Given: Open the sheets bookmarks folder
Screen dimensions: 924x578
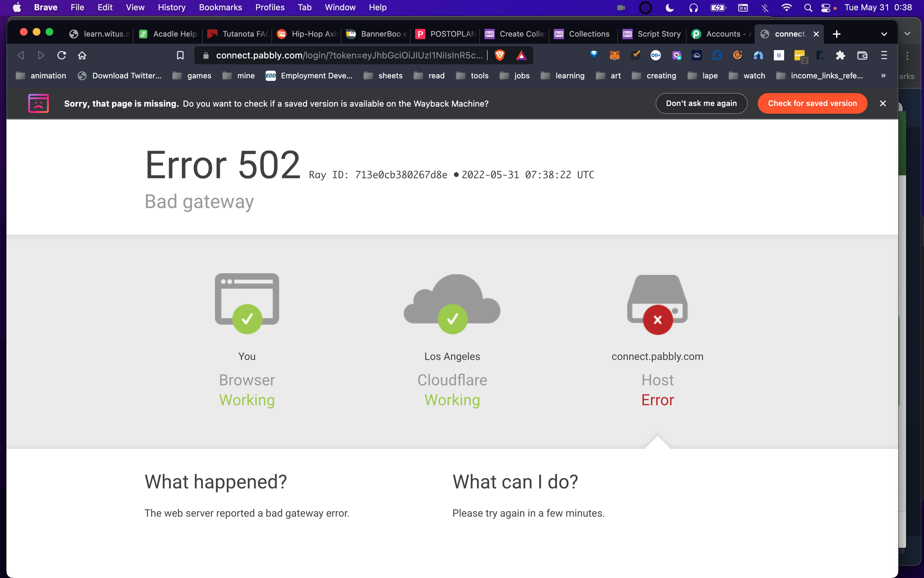Looking at the screenshot, I should tap(383, 76).
